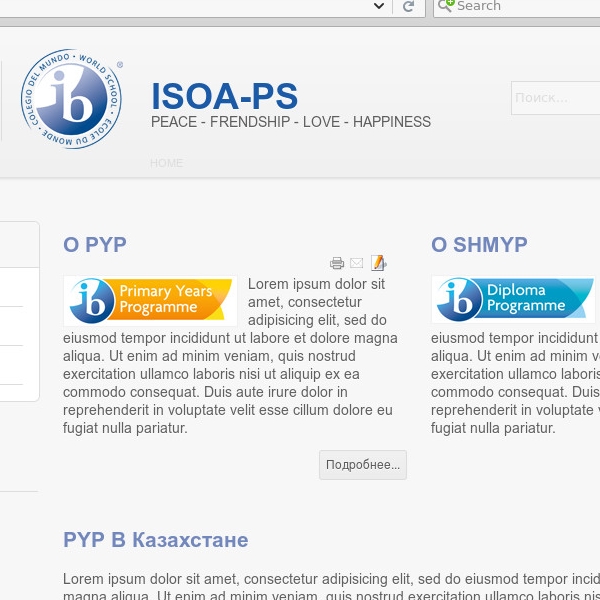Click the browser reload button

point(409,6)
